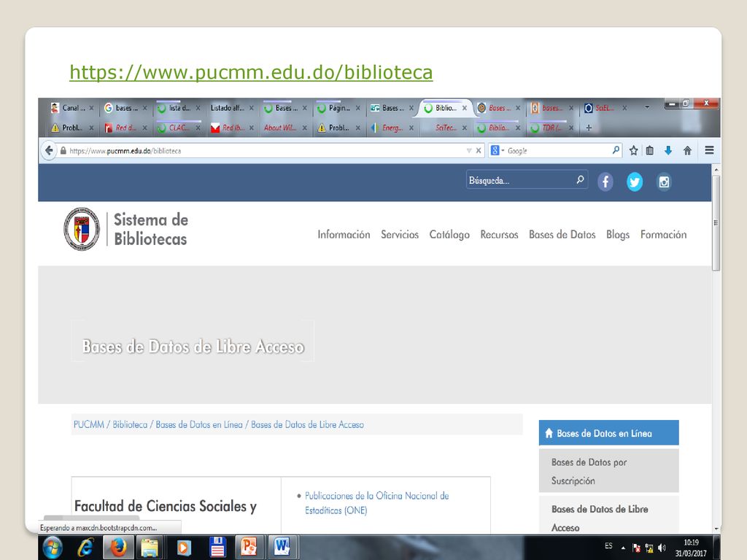This screenshot has width=747, height=560.
Task: Launch Internet Explorer from the taskbar
Action: [85, 548]
